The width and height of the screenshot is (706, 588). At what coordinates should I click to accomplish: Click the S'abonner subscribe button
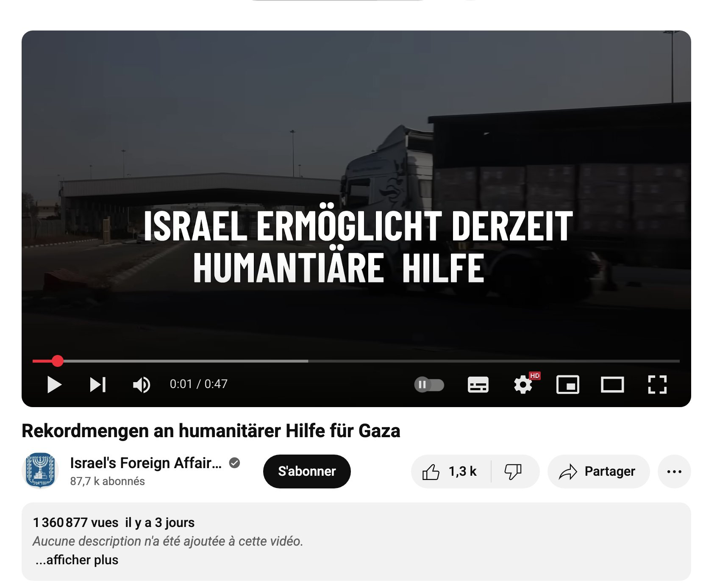point(307,472)
